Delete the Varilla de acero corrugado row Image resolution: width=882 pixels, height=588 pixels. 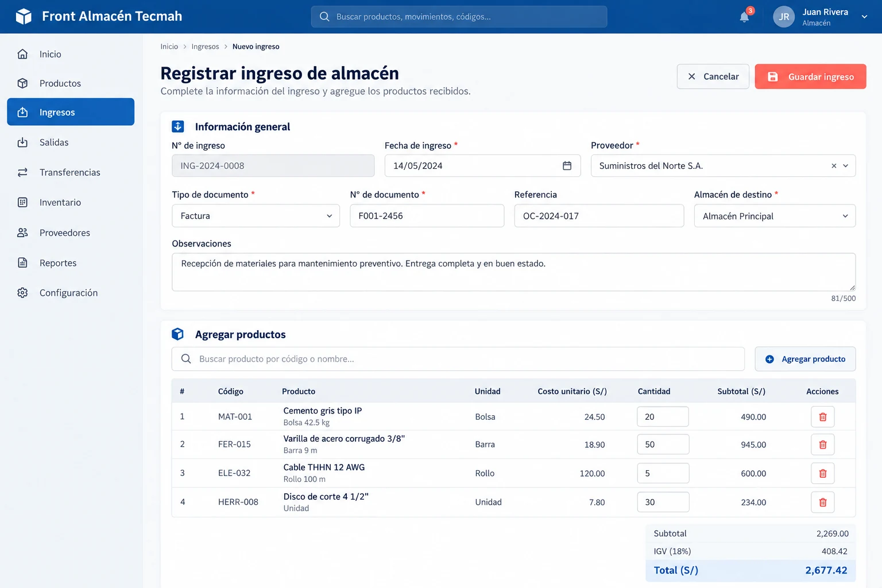pyautogui.click(x=822, y=444)
